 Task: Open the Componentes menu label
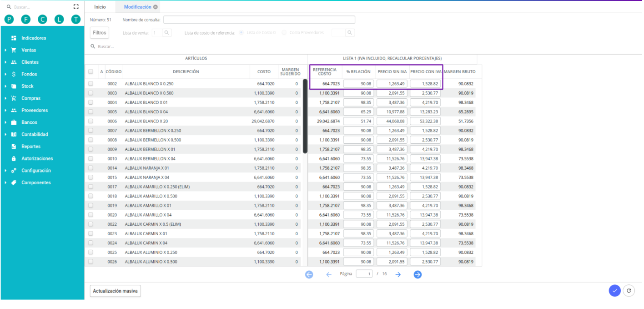pos(36,183)
